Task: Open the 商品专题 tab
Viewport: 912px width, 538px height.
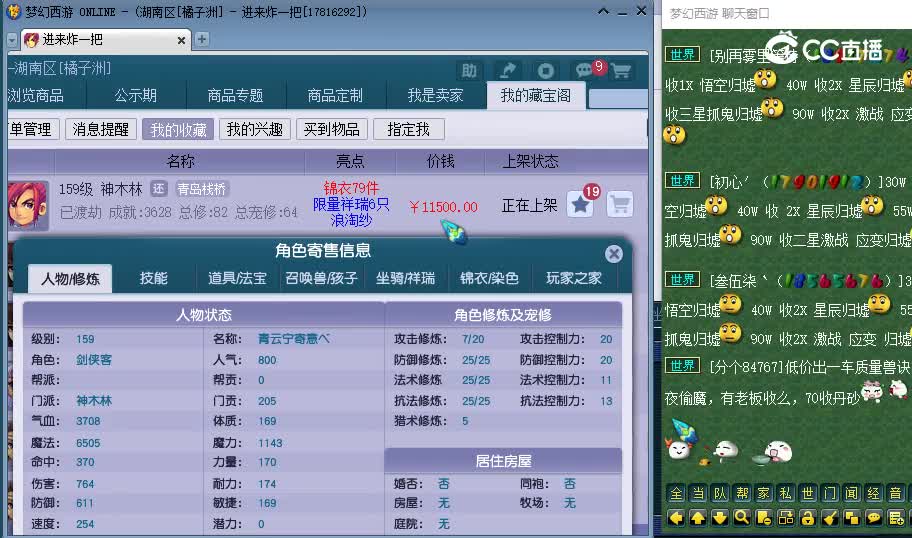Action: click(236, 95)
